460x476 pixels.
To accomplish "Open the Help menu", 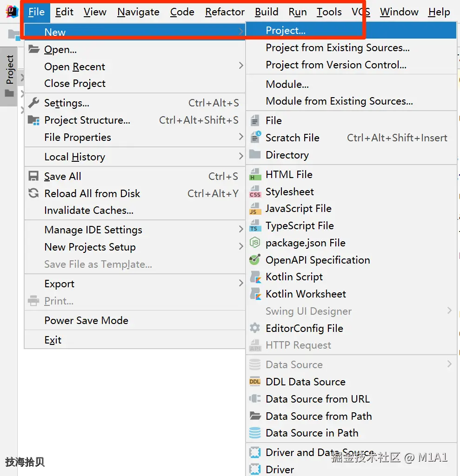I will click(x=439, y=12).
